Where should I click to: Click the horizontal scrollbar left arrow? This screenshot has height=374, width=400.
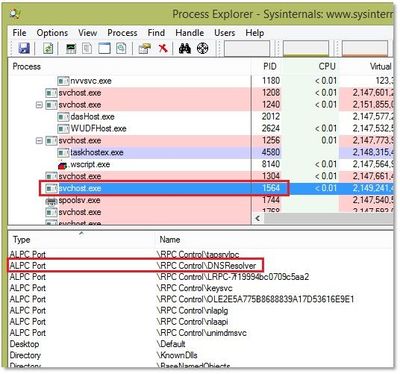point(258,218)
